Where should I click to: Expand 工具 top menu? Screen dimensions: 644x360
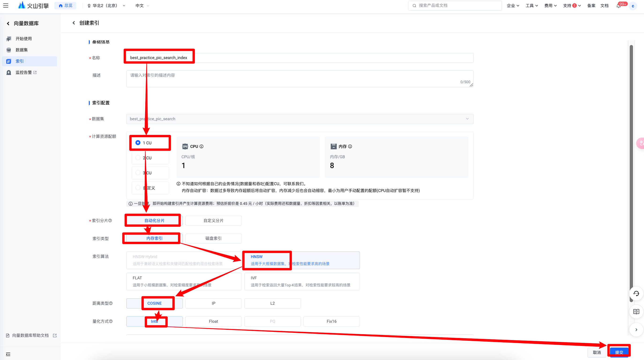532,5
